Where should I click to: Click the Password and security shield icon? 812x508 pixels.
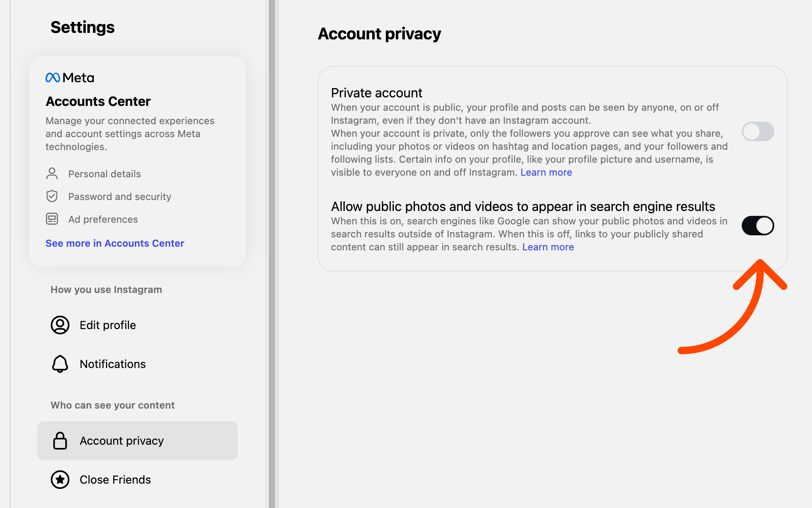coord(52,196)
